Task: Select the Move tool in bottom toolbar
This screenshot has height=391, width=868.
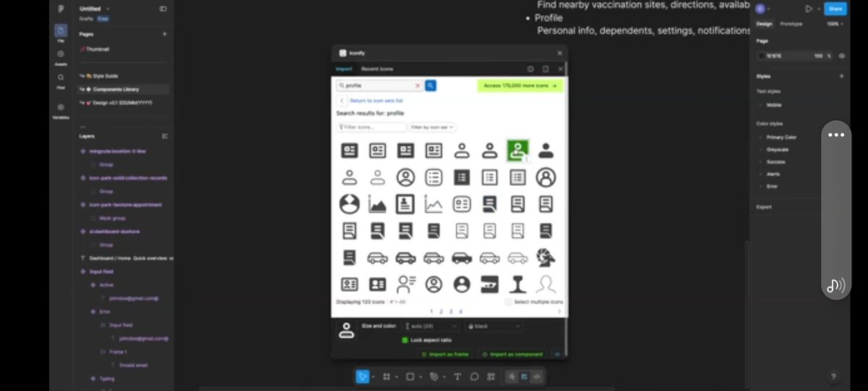Action: 362,377
